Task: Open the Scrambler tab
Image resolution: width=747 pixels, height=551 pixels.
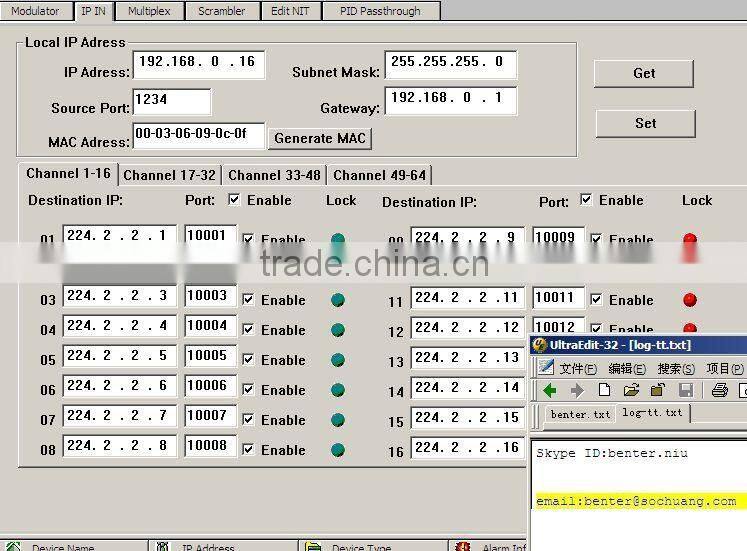Action: click(222, 10)
